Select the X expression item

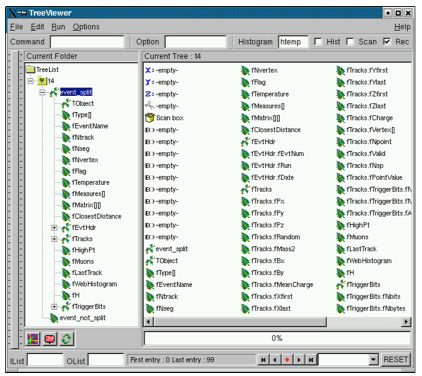[x=162, y=70]
